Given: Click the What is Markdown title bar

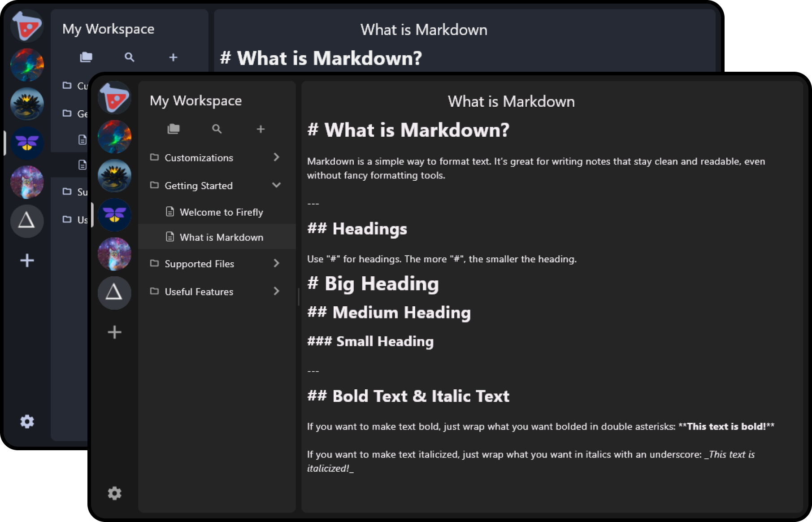Looking at the screenshot, I should (x=511, y=101).
